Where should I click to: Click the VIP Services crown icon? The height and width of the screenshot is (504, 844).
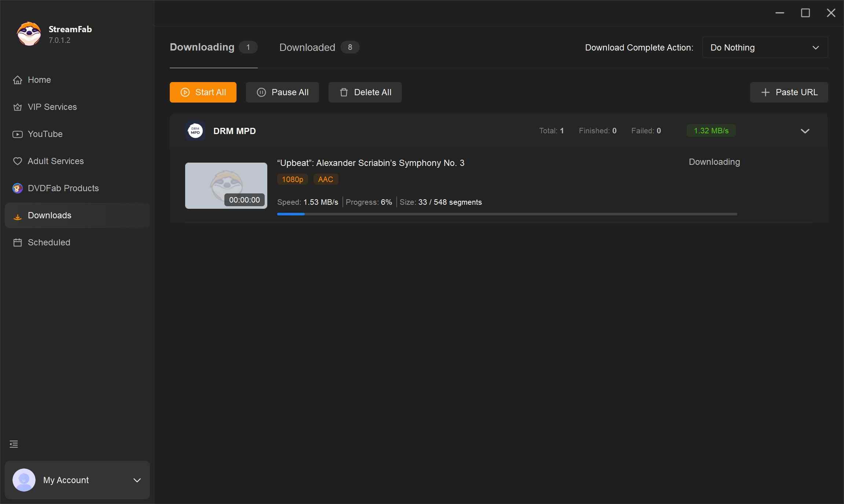click(x=17, y=107)
